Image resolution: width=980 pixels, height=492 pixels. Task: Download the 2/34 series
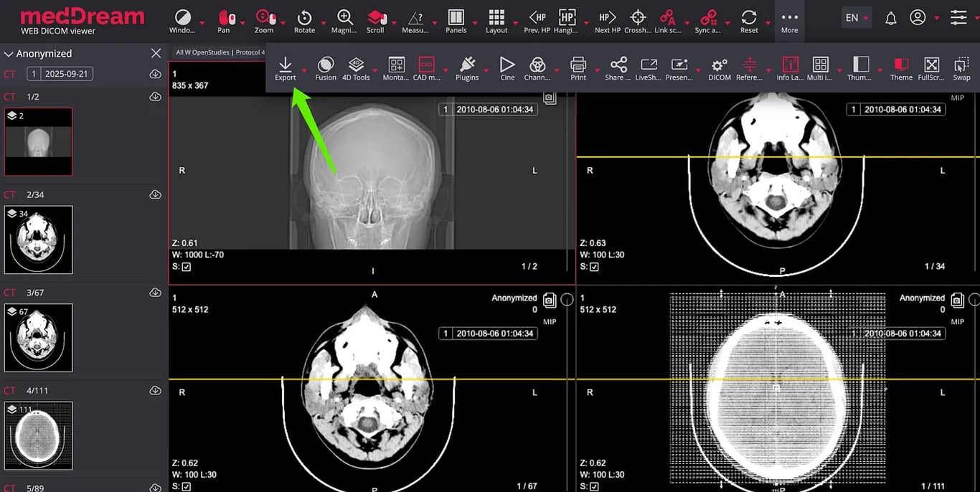tap(155, 194)
